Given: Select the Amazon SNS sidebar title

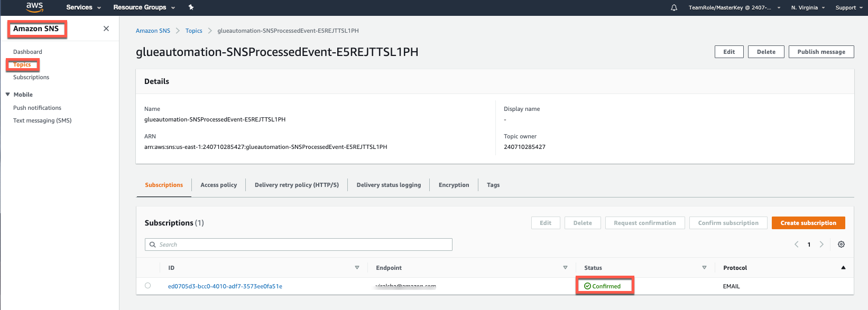Looking at the screenshot, I should pos(36,29).
